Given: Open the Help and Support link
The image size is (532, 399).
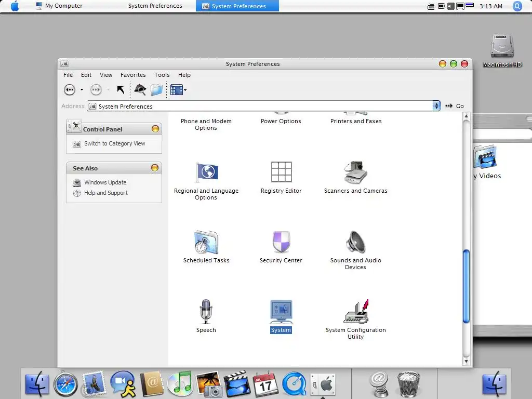Looking at the screenshot, I should 106,193.
